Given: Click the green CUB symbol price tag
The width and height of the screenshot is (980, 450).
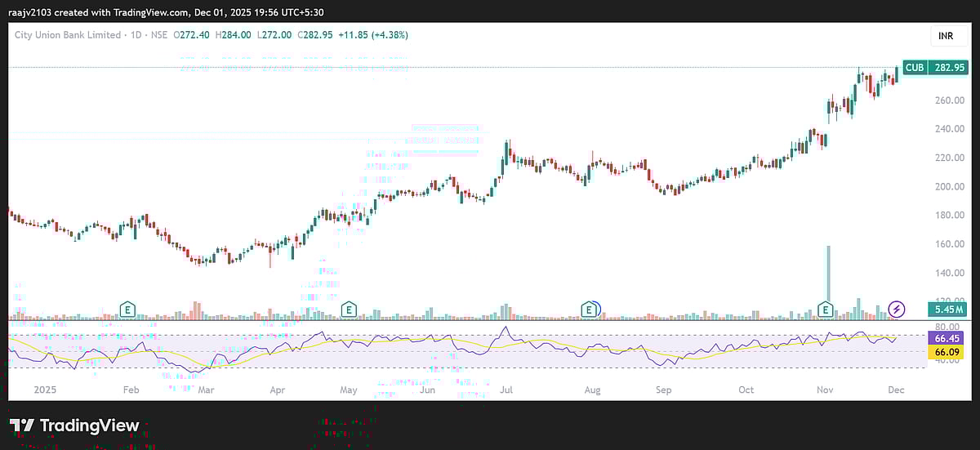Looking at the screenshot, I should 915,68.
